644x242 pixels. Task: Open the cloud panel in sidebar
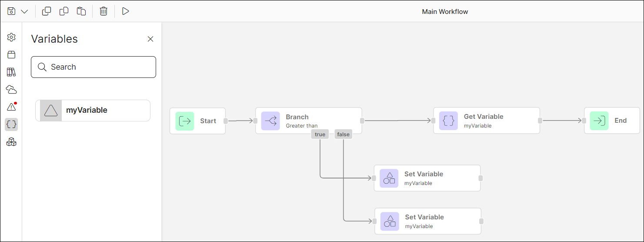(11, 90)
